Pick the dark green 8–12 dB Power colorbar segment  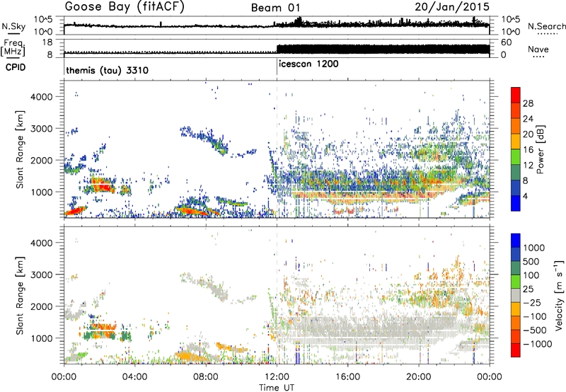(516, 173)
